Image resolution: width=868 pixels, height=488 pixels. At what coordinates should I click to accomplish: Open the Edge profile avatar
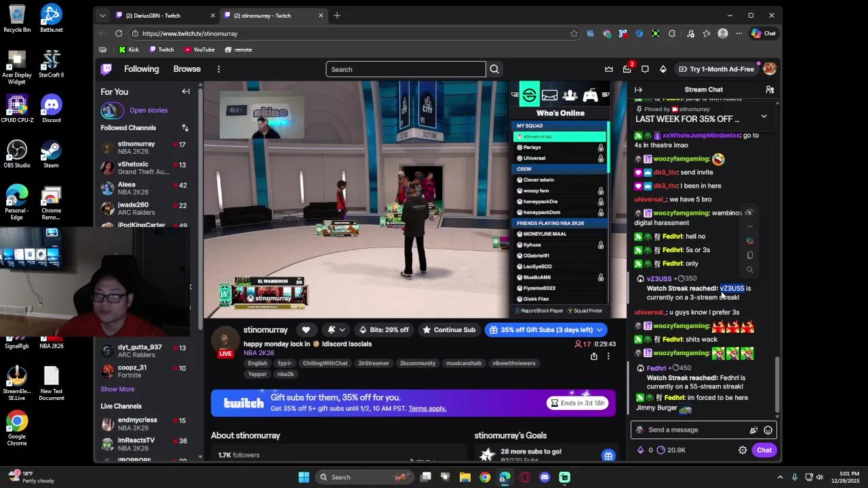coord(723,33)
